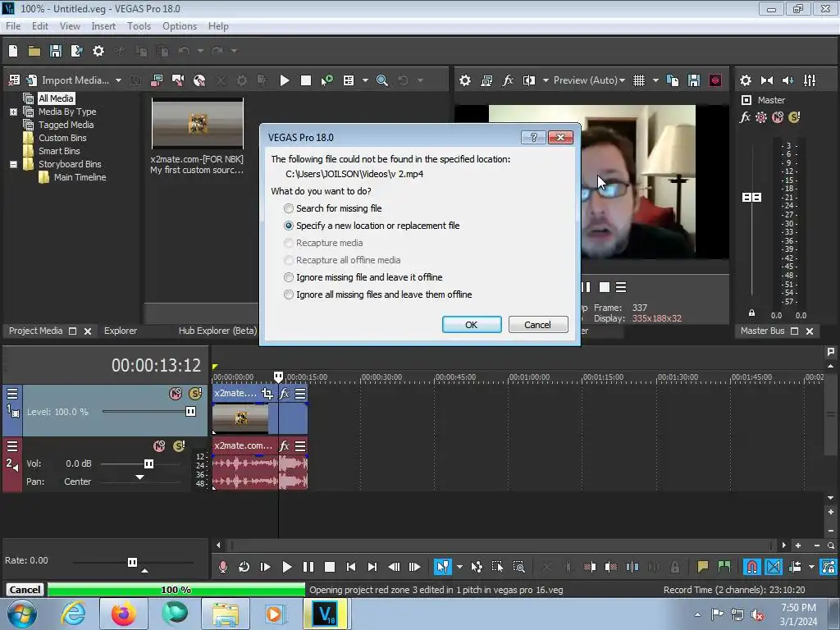Solo video track 1
Image resolution: width=840 pixels, height=630 pixels.
coord(195,394)
